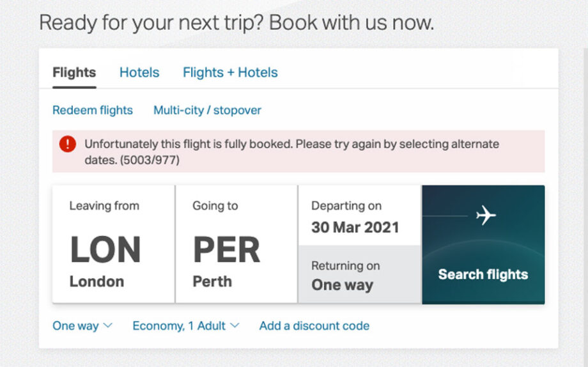The height and width of the screenshot is (367, 588).
Task: Switch to the Flights tab
Action: click(x=74, y=73)
